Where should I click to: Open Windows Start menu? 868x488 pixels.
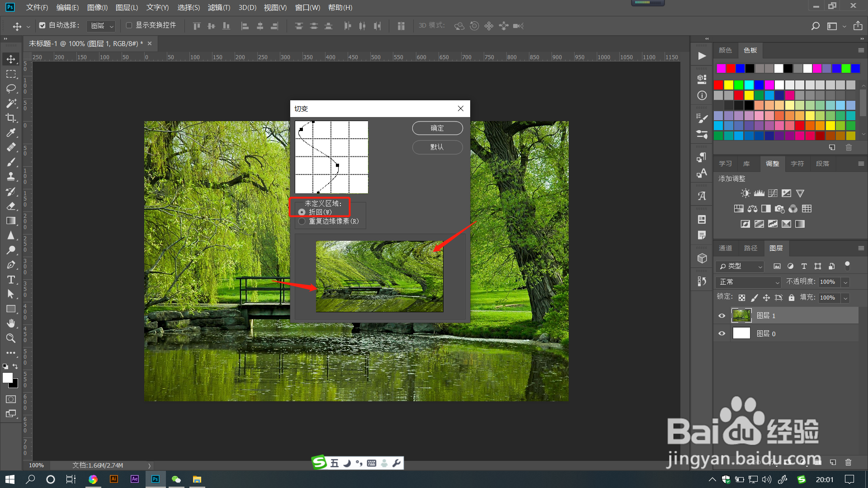(10, 479)
